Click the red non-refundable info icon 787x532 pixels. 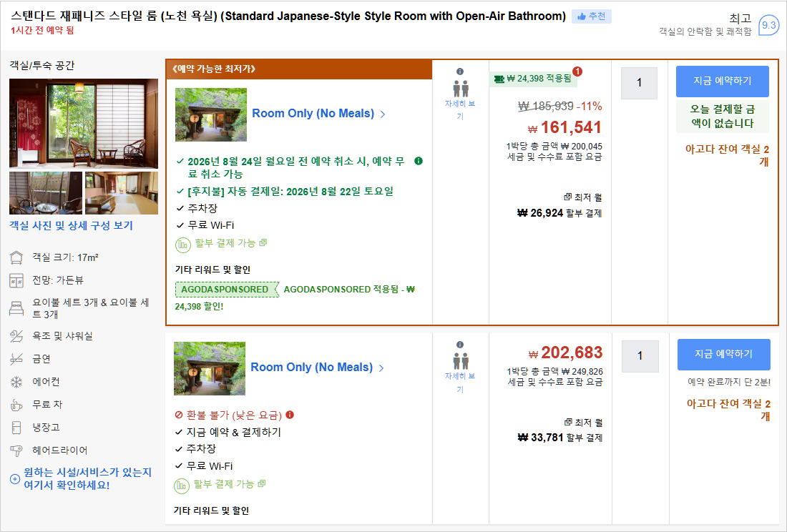click(x=290, y=415)
